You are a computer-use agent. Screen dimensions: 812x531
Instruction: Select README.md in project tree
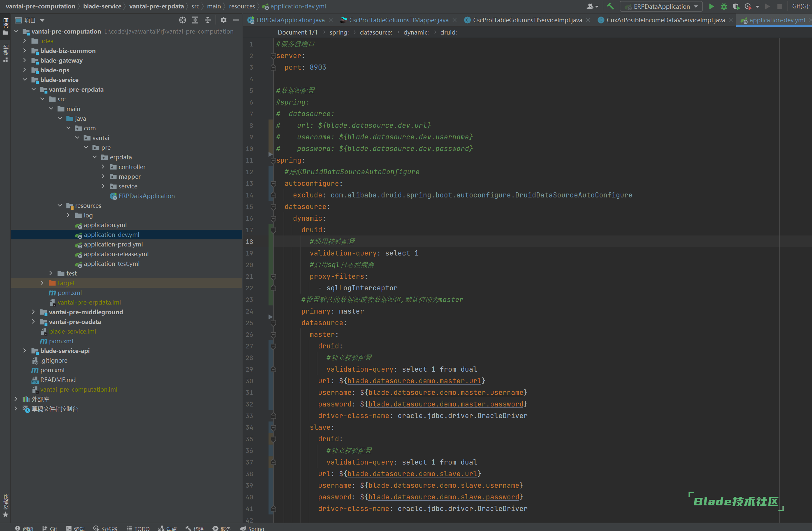pyautogui.click(x=58, y=379)
